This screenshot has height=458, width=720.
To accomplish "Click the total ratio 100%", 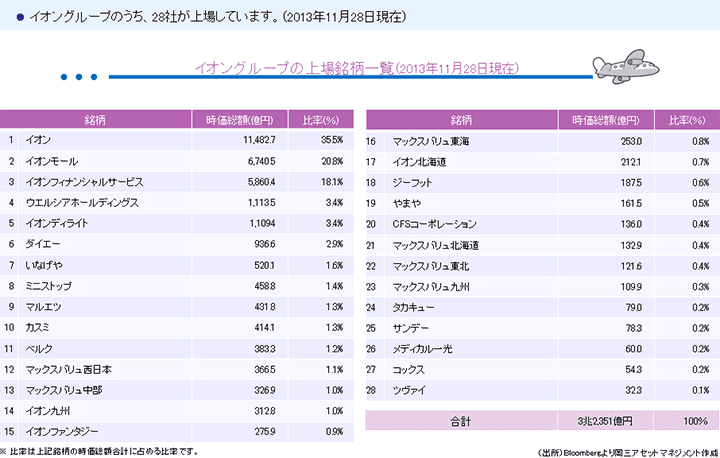I will click(x=695, y=421).
